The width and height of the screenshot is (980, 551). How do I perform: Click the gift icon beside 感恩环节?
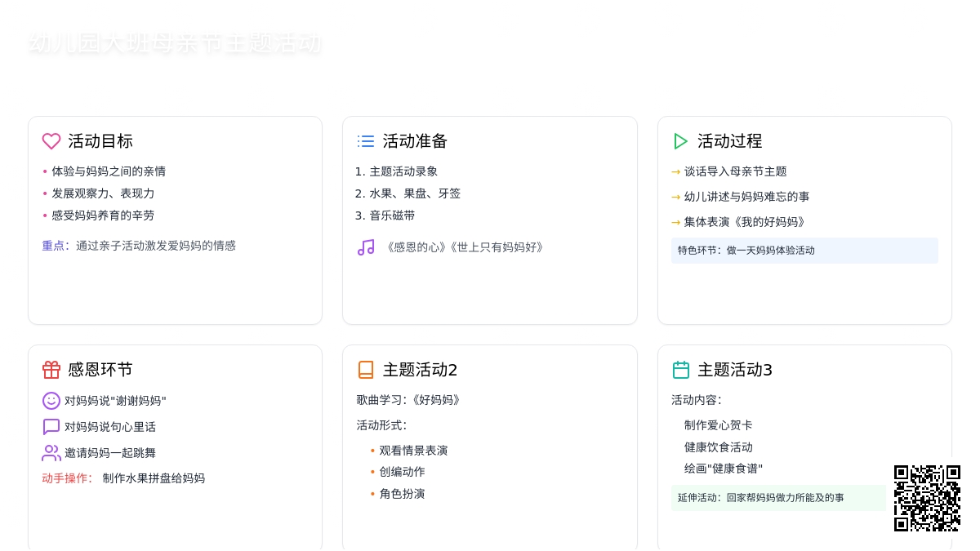[51, 370]
